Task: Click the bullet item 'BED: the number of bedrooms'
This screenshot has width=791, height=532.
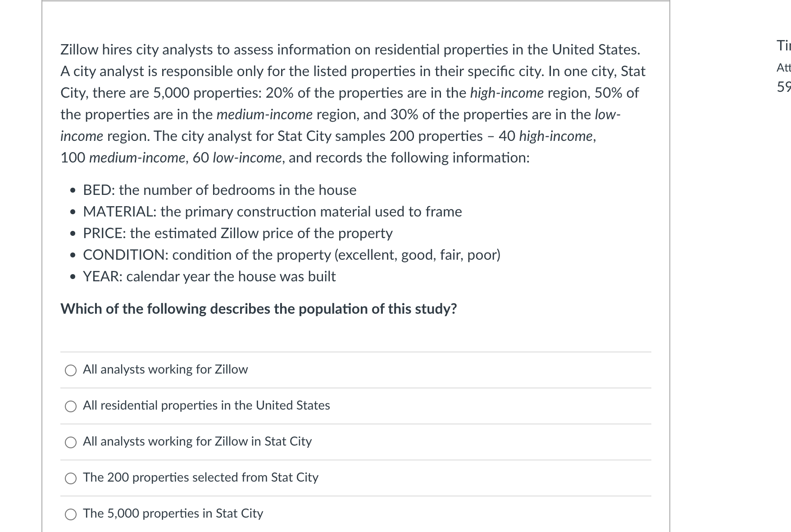Action: click(x=219, y=190)
